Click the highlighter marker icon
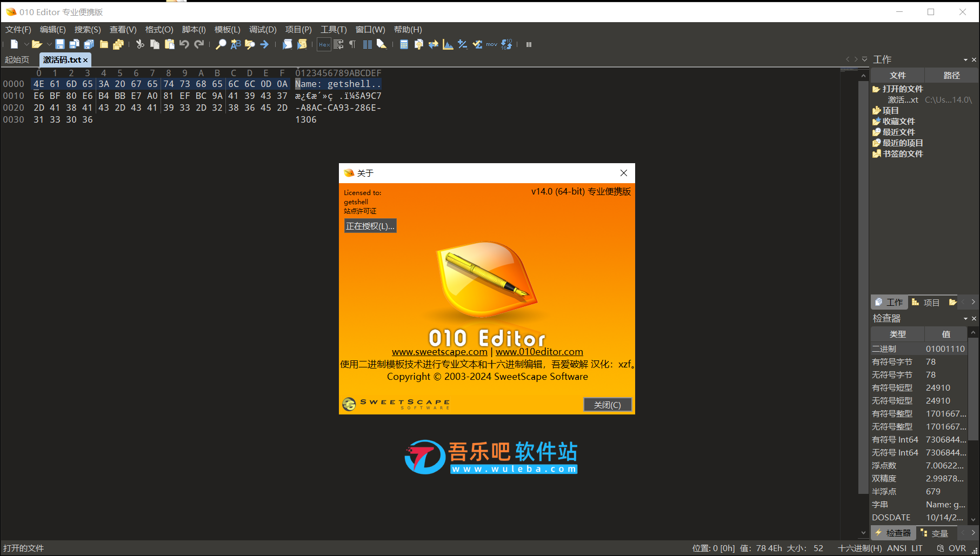980x556 pixels. pos(382,44)
